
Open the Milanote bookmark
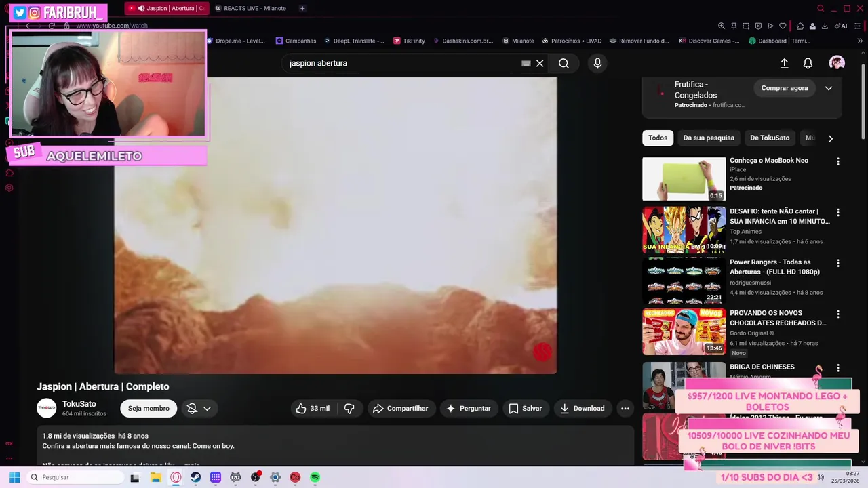tap(518, 41)
